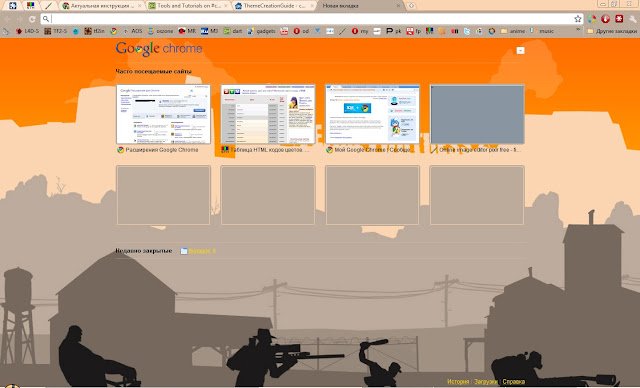Expand the bookmarks overflow chevron
This screenshot has height=388, width=640.
tap(578, 30)
